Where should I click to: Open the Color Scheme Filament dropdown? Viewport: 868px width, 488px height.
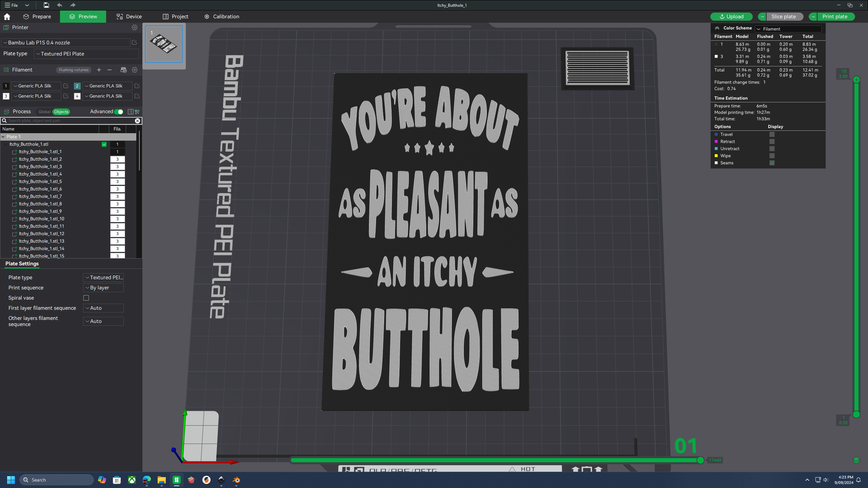(x=788, y=29)
